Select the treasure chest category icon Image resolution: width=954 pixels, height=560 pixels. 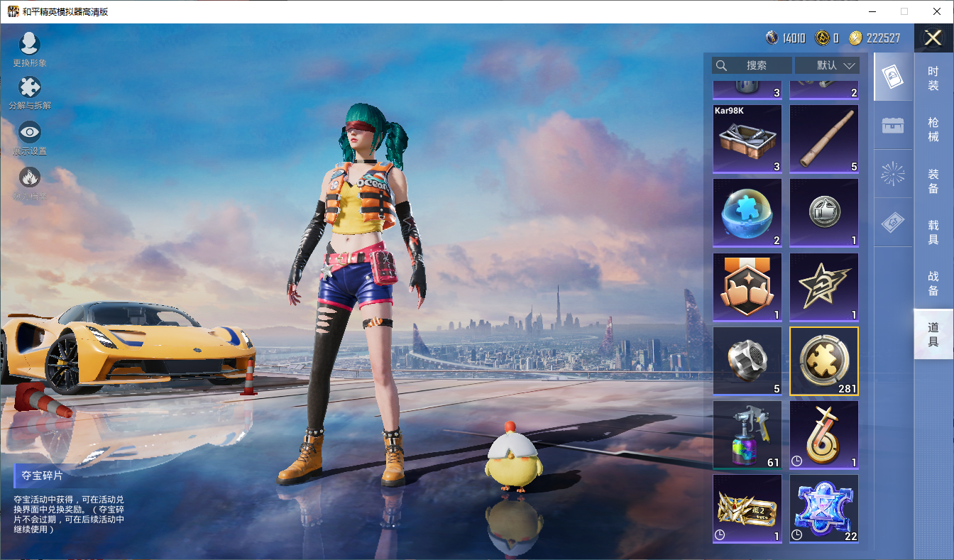pyautogui.click(x=893, y=126)
